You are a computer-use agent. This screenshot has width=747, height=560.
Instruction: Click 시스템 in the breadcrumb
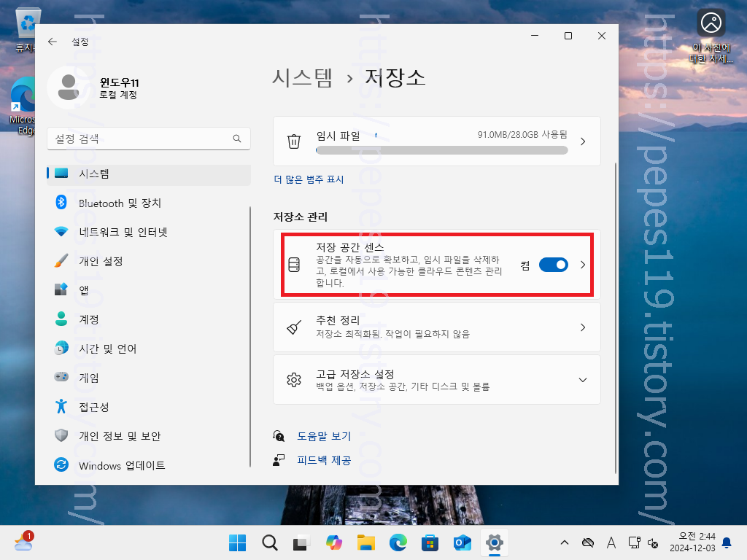302,77
